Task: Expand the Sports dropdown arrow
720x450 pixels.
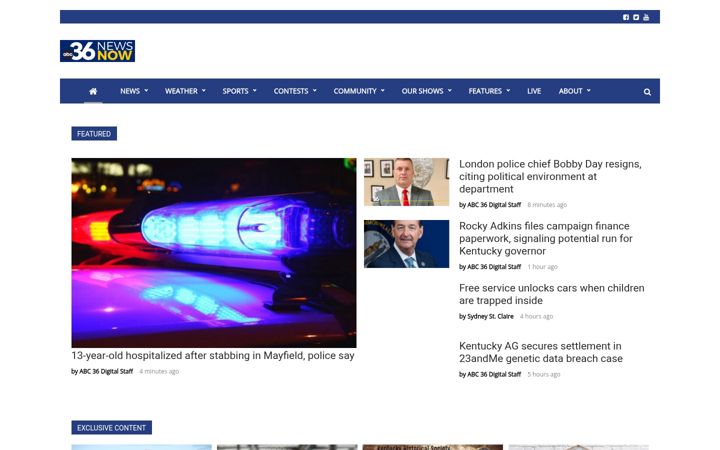Action: pyautogui.click(x=255, y=91)
